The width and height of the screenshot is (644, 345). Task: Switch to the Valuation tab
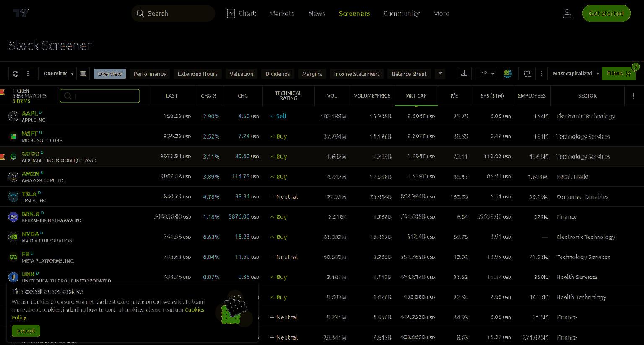point(241,74)
